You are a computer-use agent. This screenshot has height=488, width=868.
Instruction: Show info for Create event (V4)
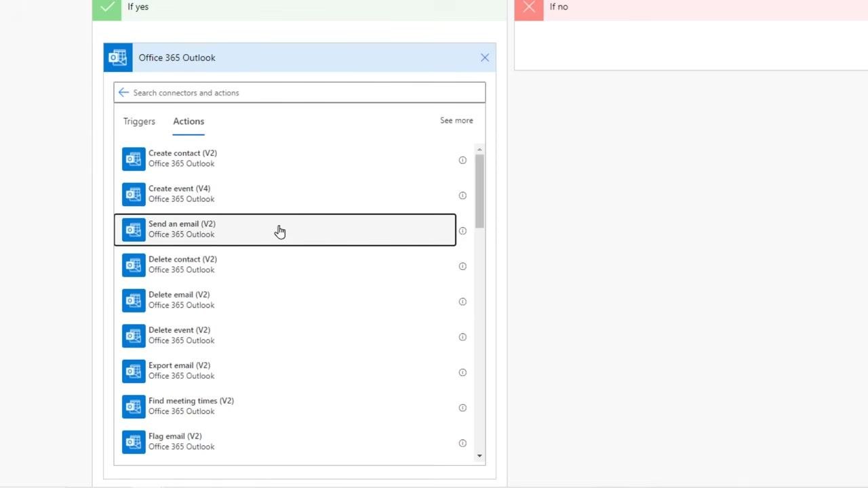click(x=462, y=195)
